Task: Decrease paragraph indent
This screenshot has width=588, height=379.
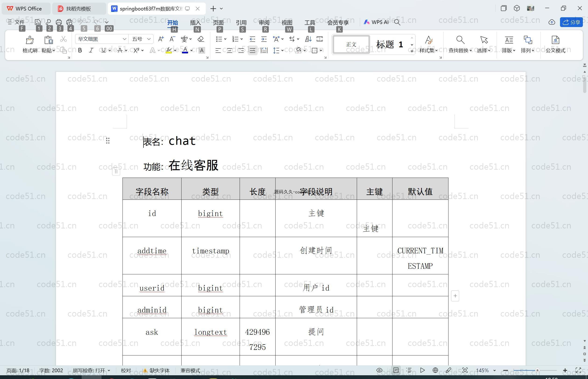Action: pyautogui.click(x=252, y=39)
